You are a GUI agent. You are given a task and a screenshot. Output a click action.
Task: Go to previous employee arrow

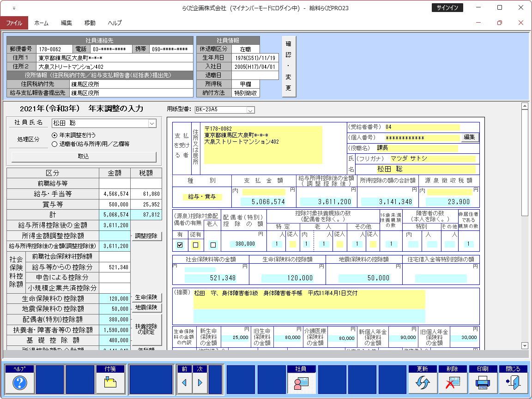click(x=184, y=383)
